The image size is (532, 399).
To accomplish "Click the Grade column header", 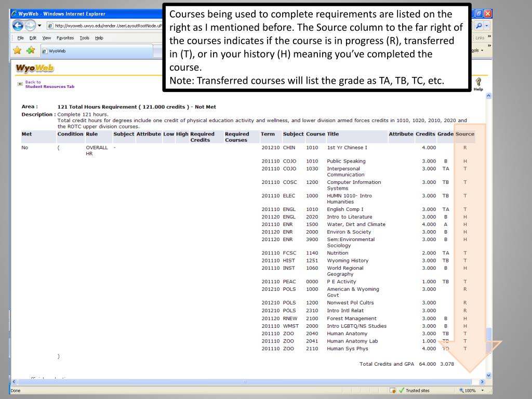I will (x=445, y=134).
